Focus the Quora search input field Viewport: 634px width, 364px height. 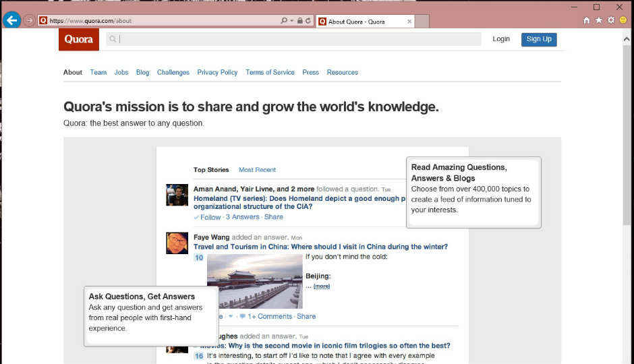294,39
